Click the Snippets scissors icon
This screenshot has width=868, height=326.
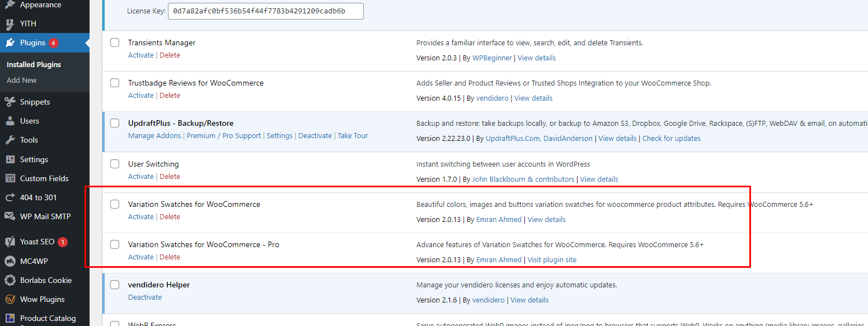pyautogui.click(x=10, y=102)
